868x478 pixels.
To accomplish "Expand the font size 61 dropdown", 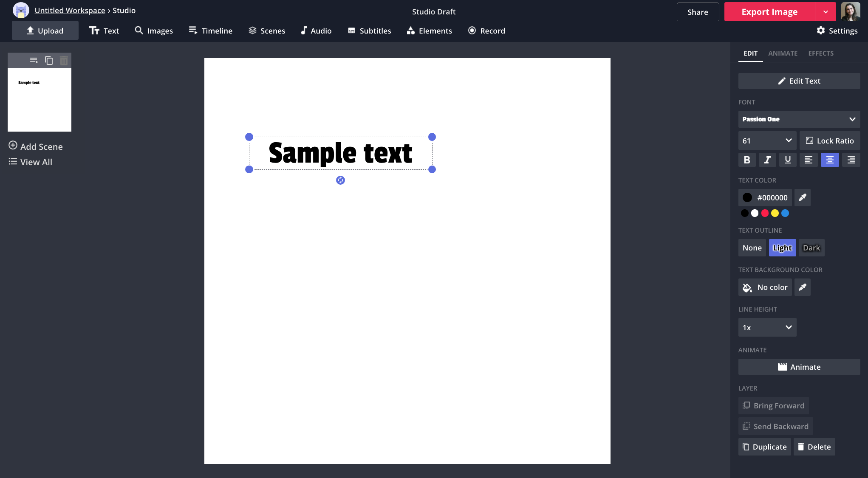I will (767, 141).
